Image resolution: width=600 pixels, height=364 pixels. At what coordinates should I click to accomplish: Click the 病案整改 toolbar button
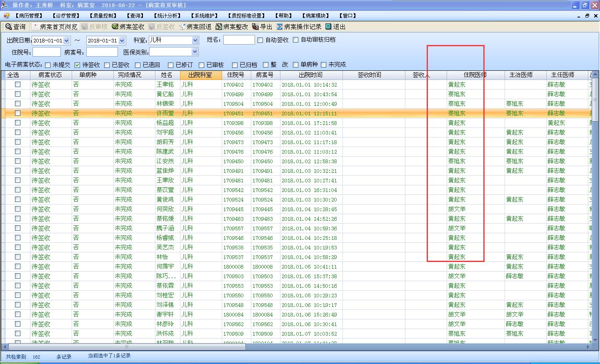click(232, 27)
